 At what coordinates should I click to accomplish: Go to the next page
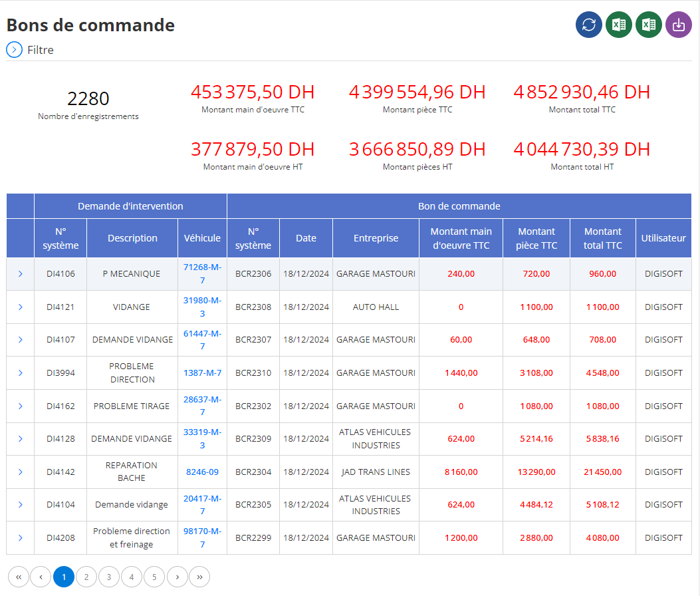tap(177, 577)
